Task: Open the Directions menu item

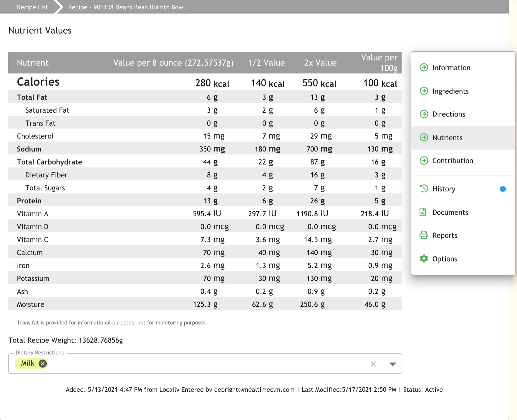Action: 463,114
